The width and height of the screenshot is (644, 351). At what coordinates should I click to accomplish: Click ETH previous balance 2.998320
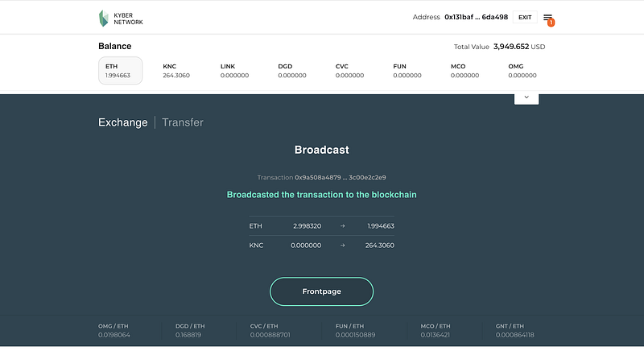pyautogui.click(x=308, y=225)
